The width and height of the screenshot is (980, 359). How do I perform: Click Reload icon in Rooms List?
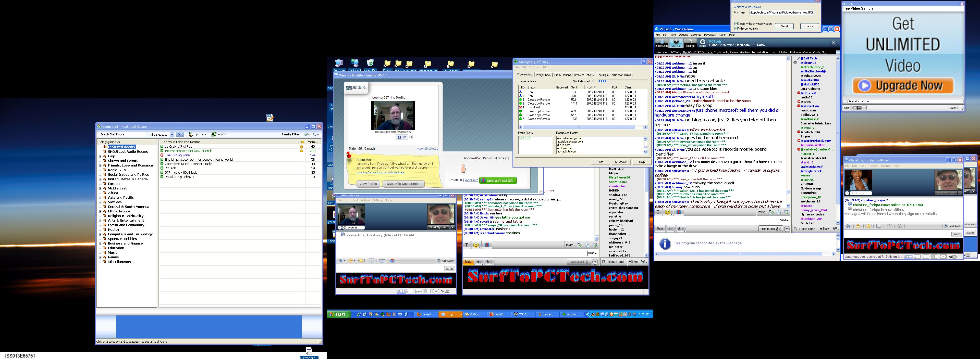(214, 134)
